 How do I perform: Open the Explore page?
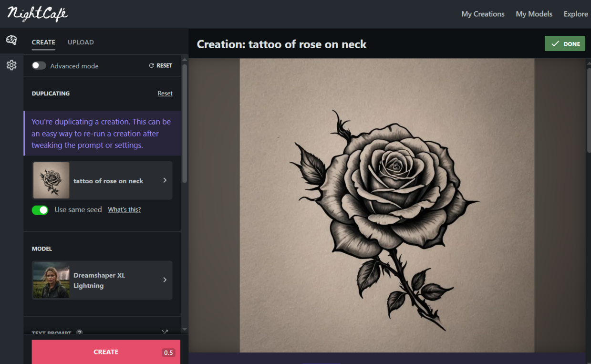(575, 14)
